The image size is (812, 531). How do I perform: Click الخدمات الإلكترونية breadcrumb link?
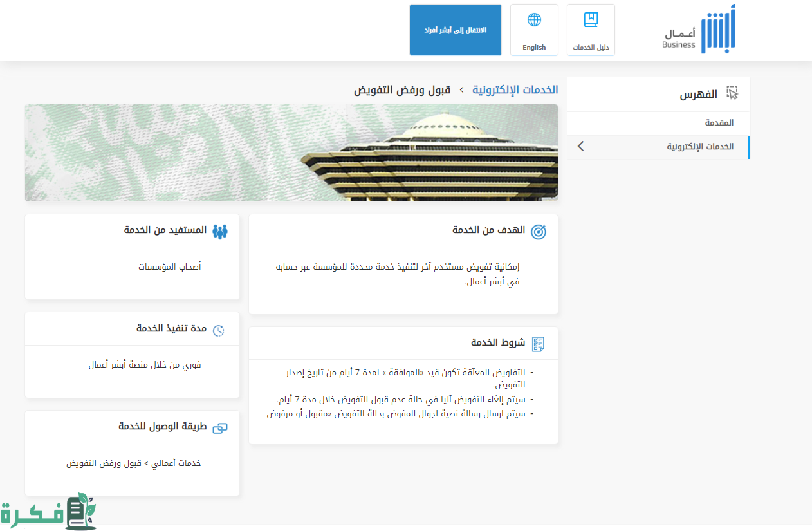[515, 89]
